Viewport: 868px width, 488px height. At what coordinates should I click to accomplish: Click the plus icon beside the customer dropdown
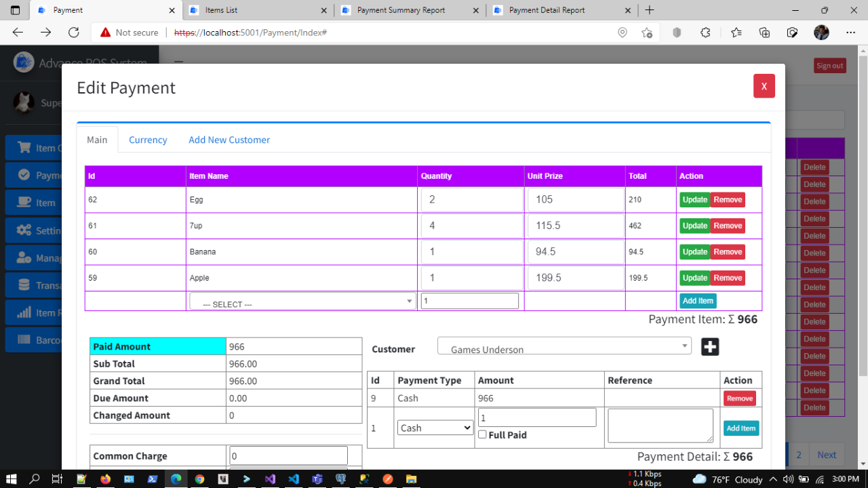709,346
